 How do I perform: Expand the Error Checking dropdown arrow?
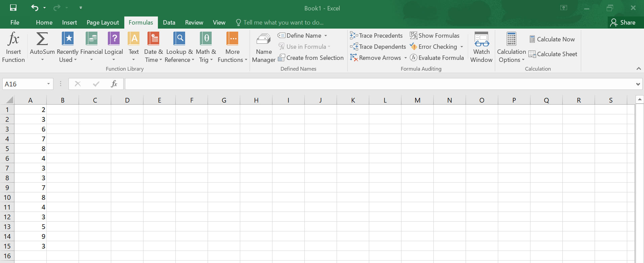(462, 47)
